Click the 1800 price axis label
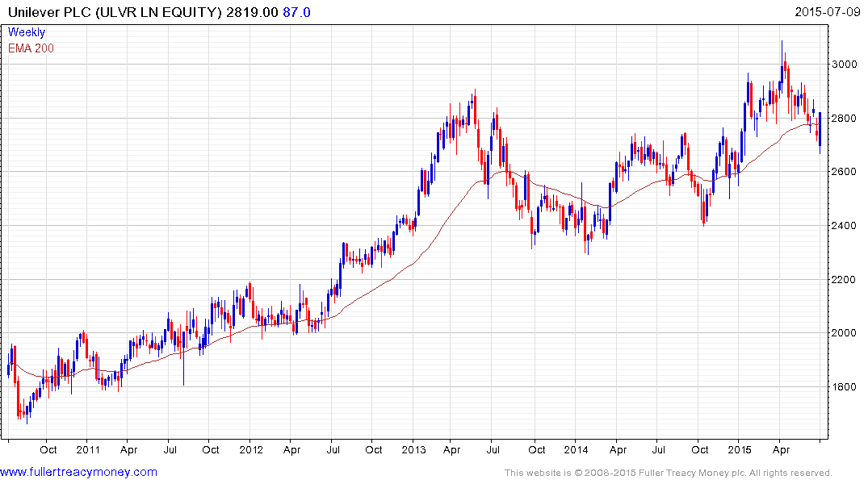868x484 pixels. tap(845, 386)
